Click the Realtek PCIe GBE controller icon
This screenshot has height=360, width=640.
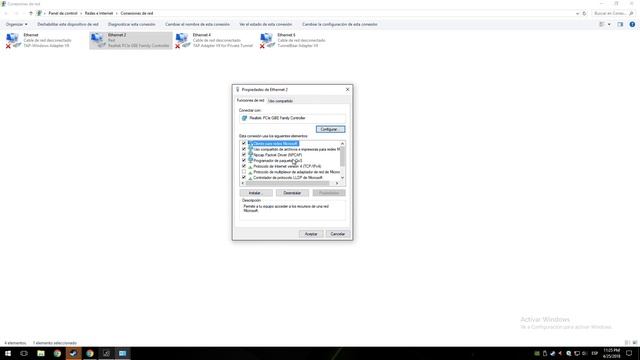tap(244, 118)
